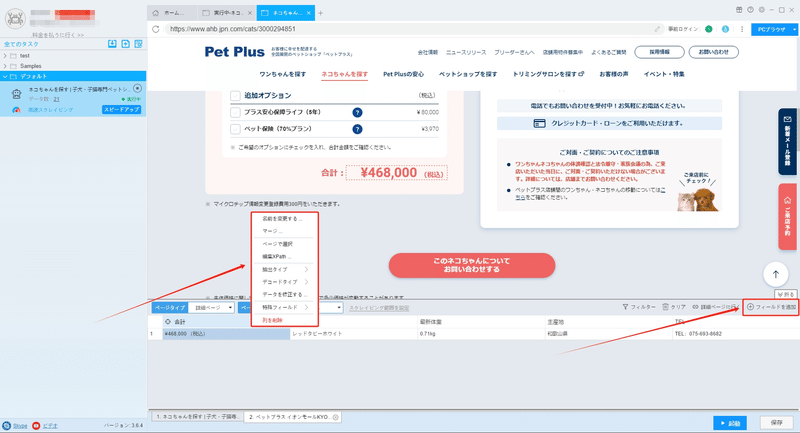Click the gift icon in the title bar
This screenshot has width=800, height=433.
point(739,10)
